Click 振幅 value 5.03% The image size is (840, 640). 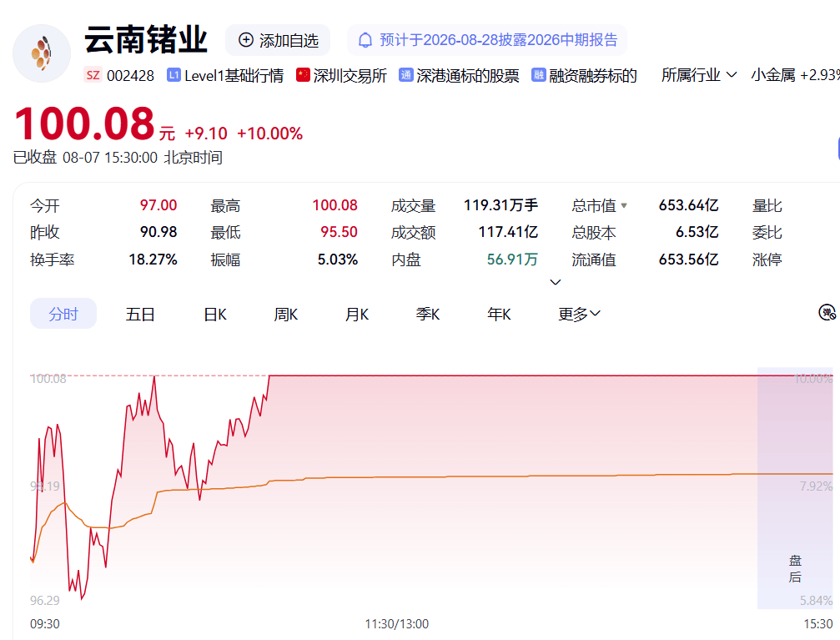click(x=338, y=260)
